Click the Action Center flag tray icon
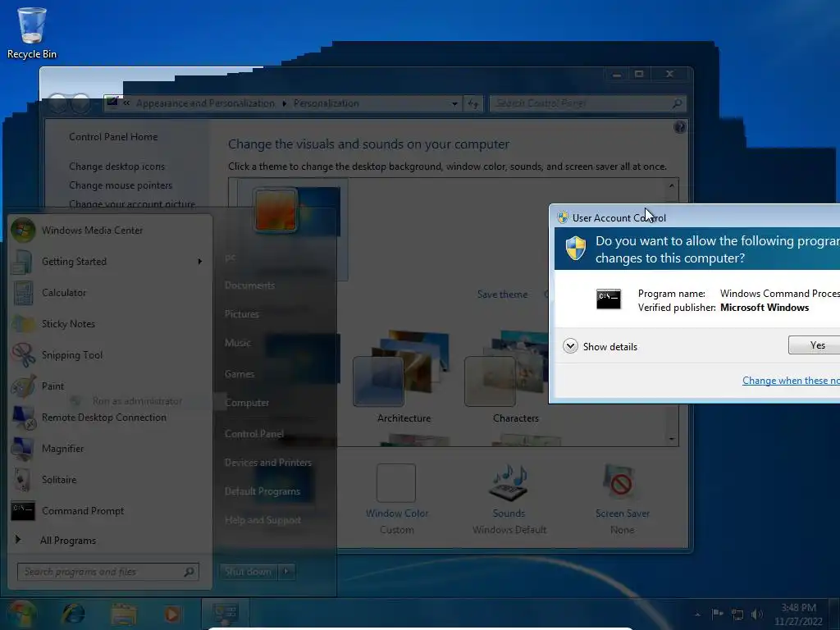This screenshot has width=840, height=630. (717, 614)
